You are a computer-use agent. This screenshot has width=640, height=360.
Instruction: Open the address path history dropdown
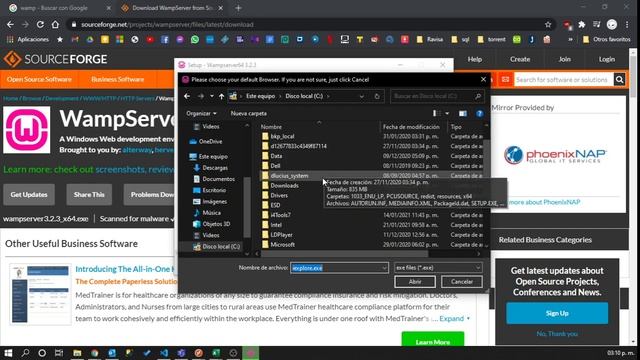coord(361,96)
